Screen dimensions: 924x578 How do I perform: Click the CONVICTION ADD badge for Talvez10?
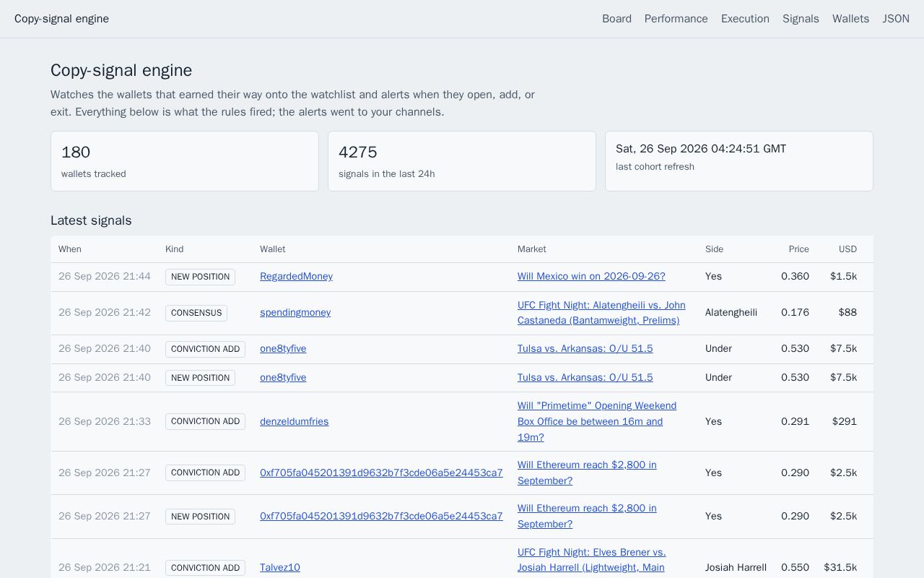tap(205, 568)
